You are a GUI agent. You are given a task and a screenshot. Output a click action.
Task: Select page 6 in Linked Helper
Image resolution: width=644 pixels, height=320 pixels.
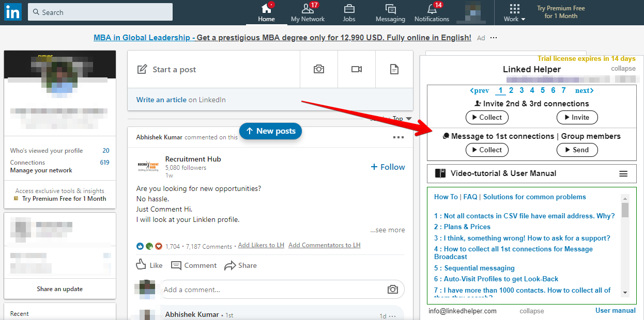553,90
